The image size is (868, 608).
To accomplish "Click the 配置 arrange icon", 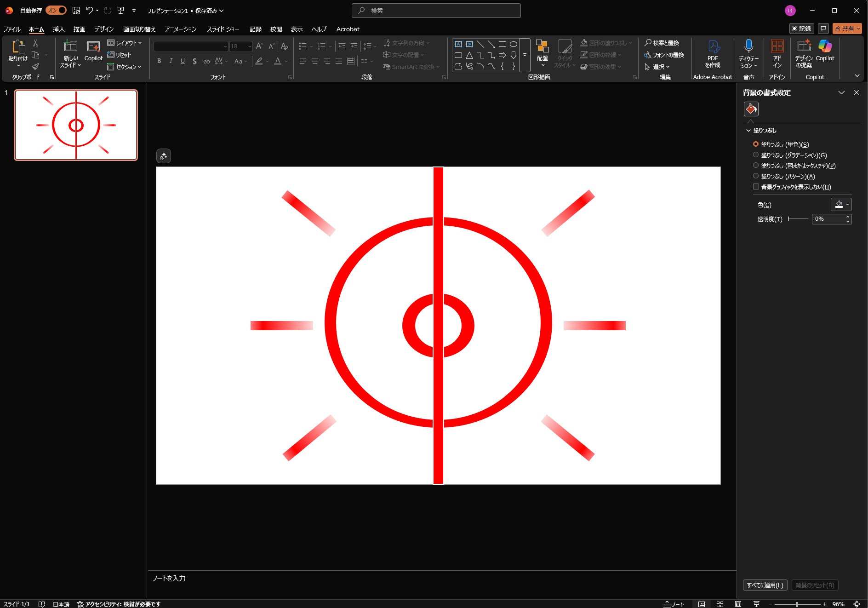I will click(x=542, y=46).
